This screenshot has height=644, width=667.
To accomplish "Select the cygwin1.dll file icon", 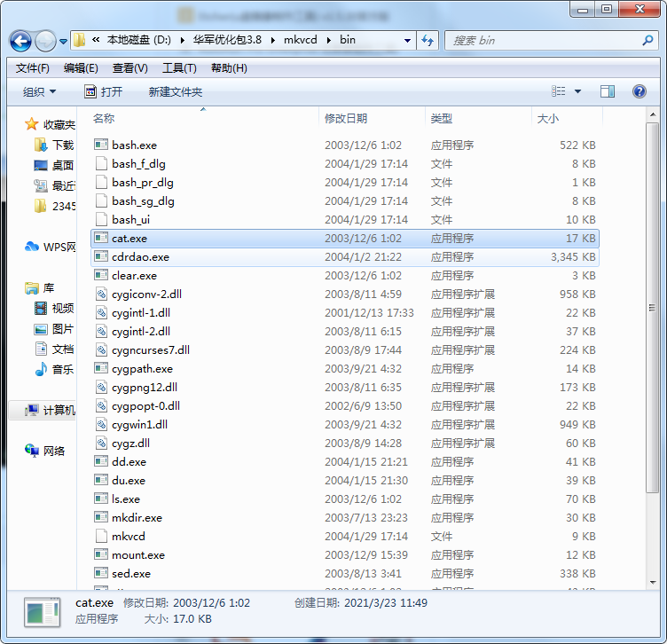I will point(101,424).
